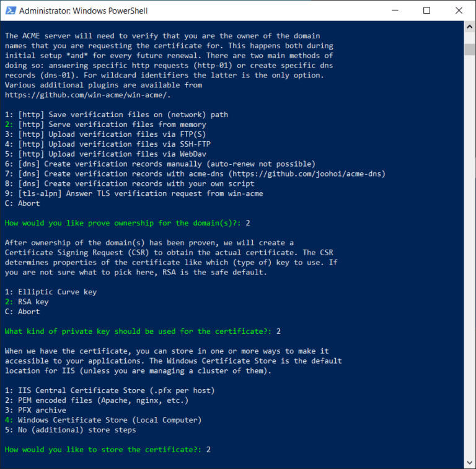Click the 'PEM encoded files' option line
The image size is (476, 469).
94,400
